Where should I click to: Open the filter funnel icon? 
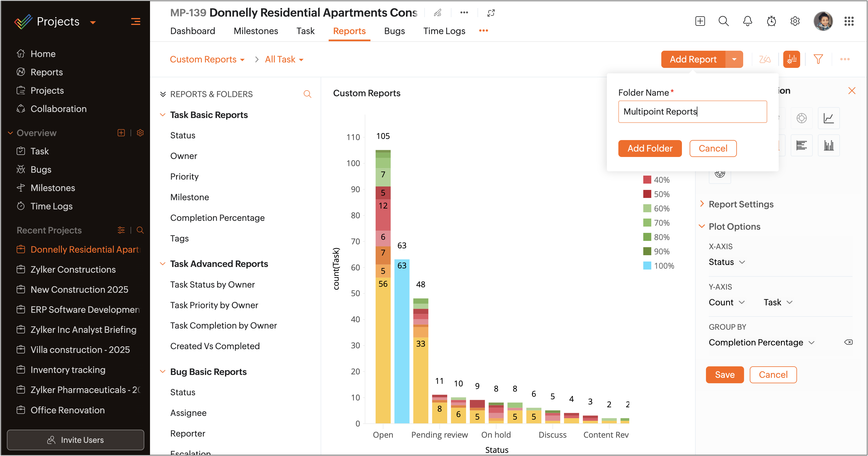(818, 59)
